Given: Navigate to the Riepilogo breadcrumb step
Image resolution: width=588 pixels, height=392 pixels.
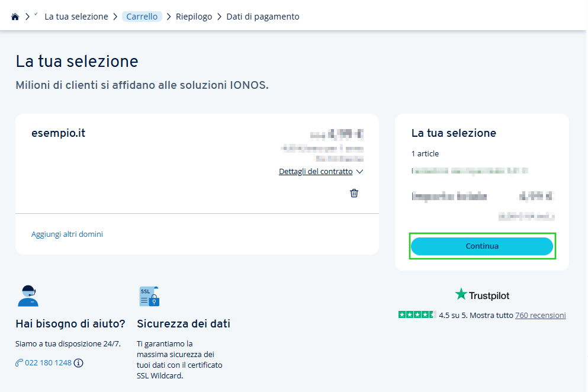Looking at the screenshot, I should point(194,16).
